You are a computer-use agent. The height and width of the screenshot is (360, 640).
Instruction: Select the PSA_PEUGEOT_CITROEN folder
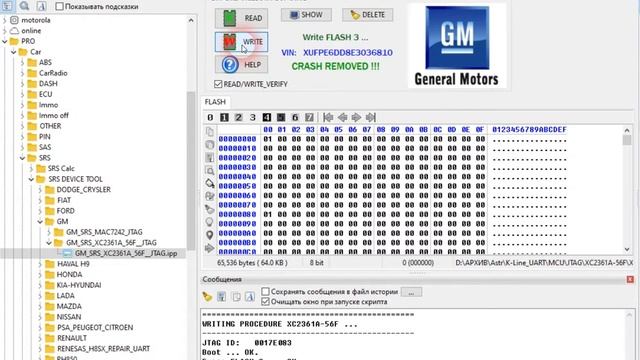click(x=95, y=327)
